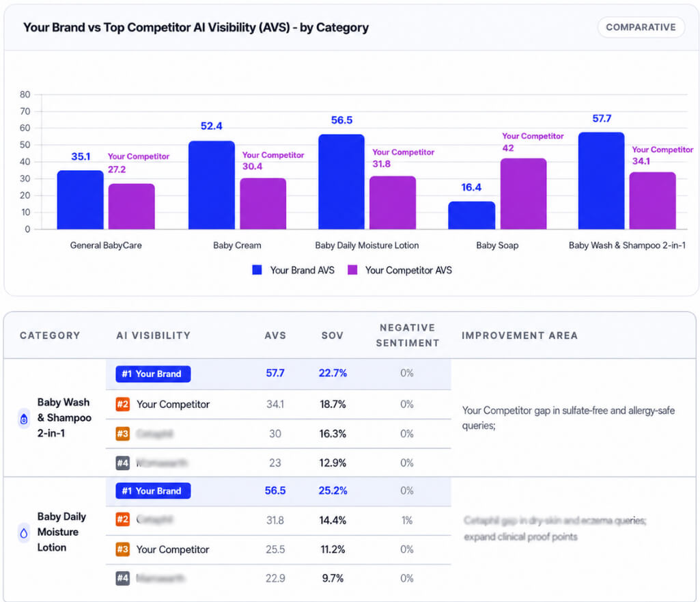The image size is (700, 602).
Task: Click the Your Brand AVS blue legend swatch
Action: 257,270
